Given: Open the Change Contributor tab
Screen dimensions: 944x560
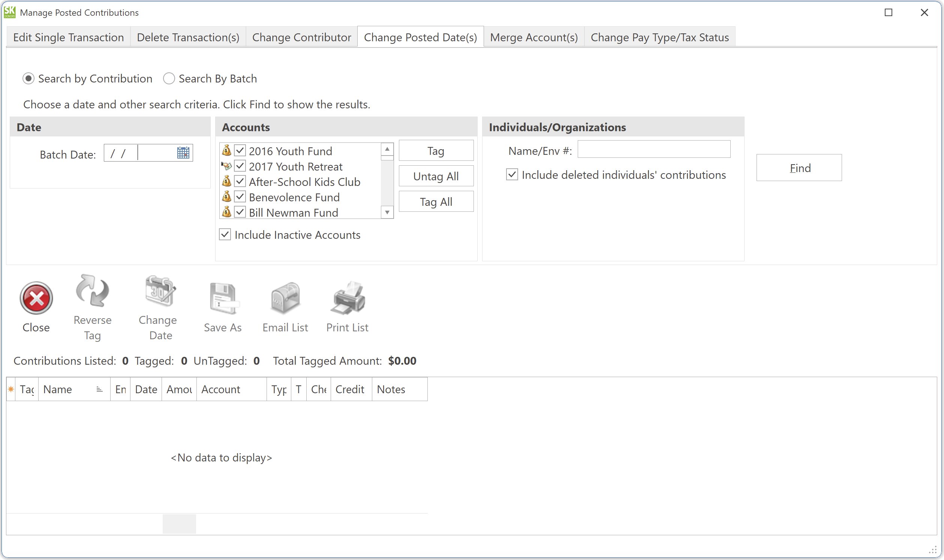Looking at the screenshot, I should [x=301, y=37].
